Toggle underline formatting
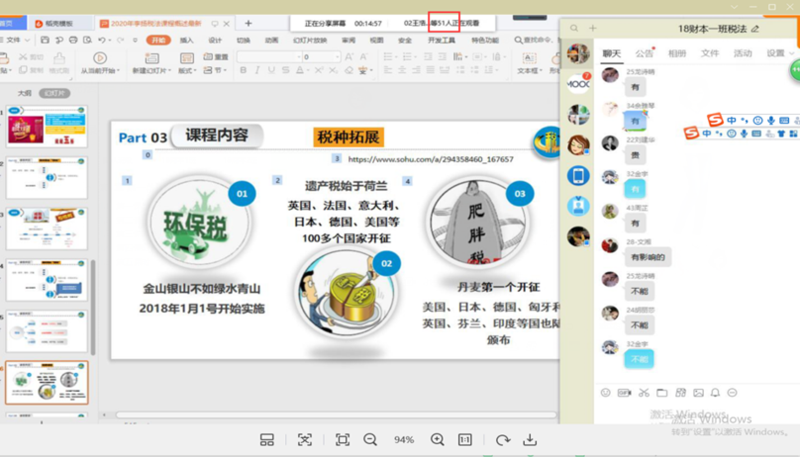The height and width of the screenshot is (457, 800). coord(271,70)
